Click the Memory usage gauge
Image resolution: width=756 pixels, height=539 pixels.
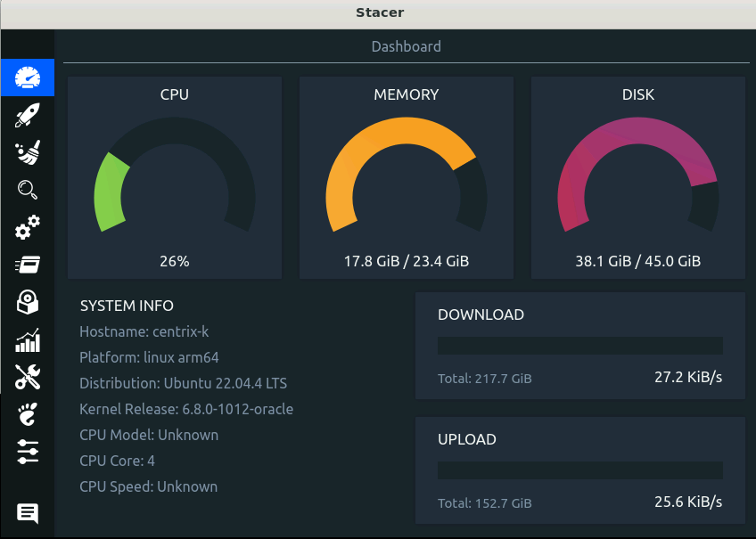tap(407, 176)
